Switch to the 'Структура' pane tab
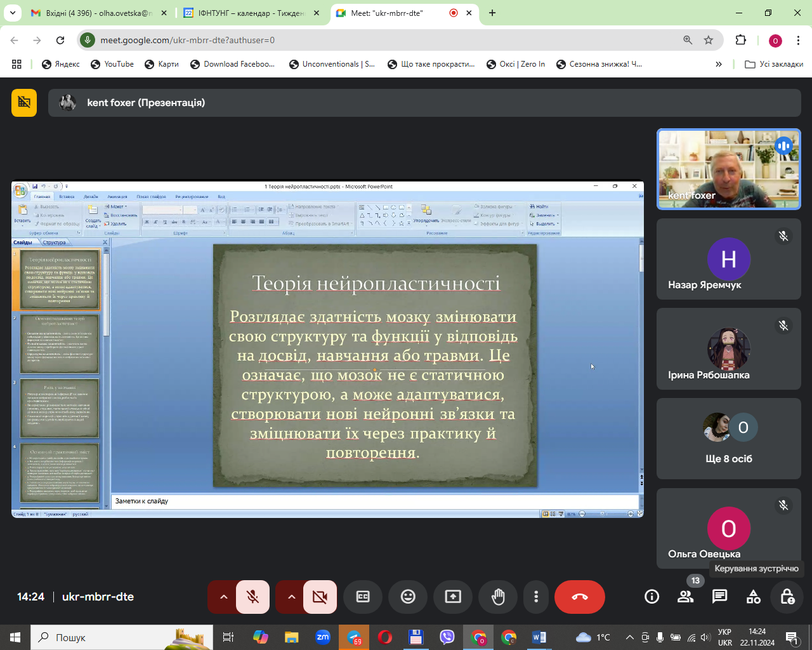Screen dimensions: 812x650 click(55, 242)
